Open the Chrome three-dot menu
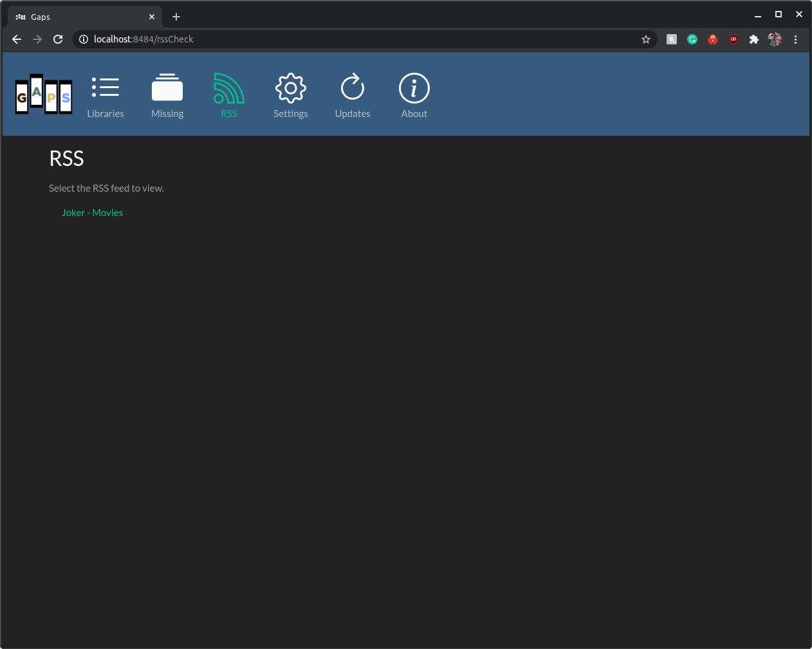Screen dimensions: 812x649 pyautogui.click(x=796, y=39)
